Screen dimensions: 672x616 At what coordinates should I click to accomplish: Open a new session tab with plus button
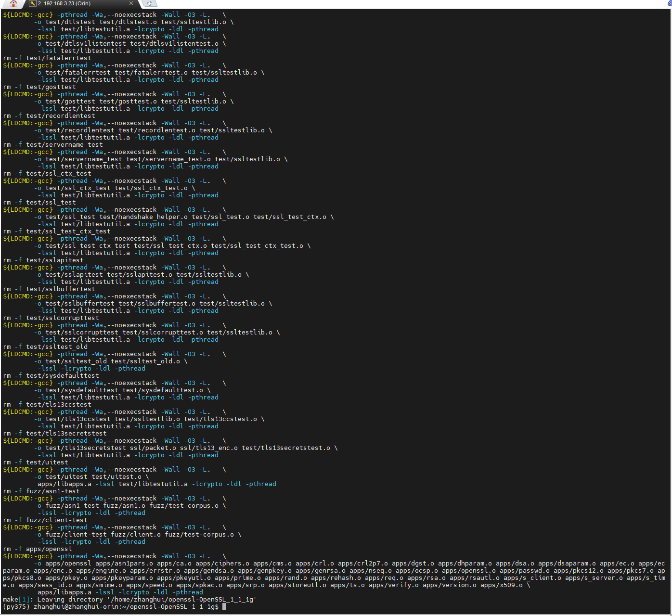149,3
